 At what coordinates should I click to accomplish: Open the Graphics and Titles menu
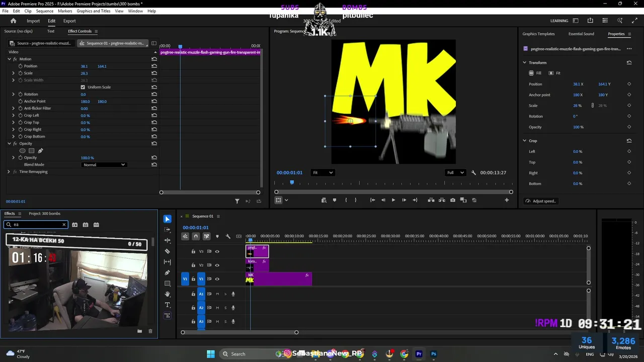click(x=94, y=11)
